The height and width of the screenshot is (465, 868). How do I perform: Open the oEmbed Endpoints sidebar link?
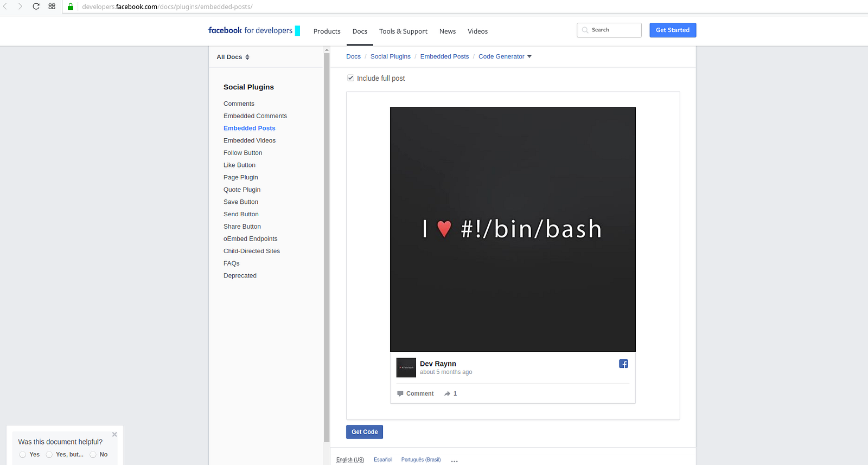[x=250, y=239]
